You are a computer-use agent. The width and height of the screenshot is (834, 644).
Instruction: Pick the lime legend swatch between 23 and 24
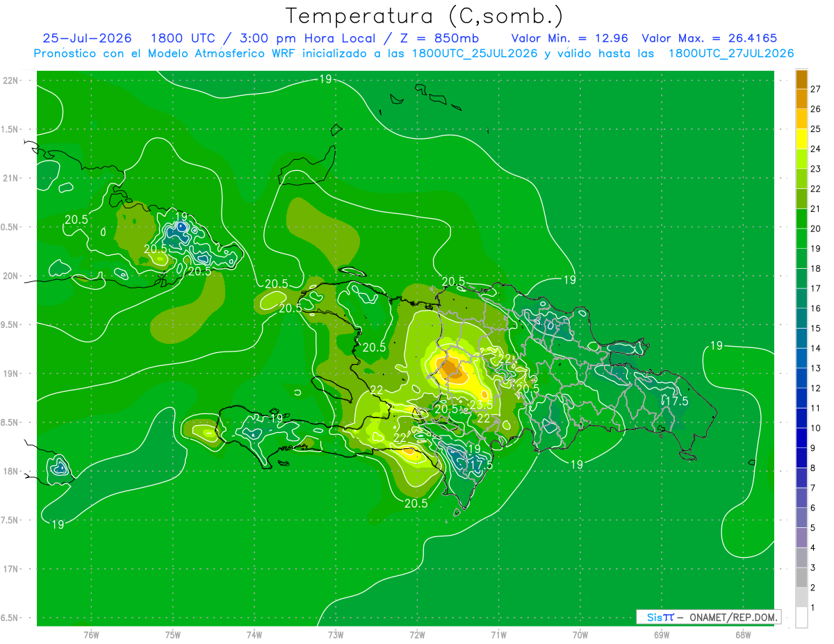[x=801, y=159]
